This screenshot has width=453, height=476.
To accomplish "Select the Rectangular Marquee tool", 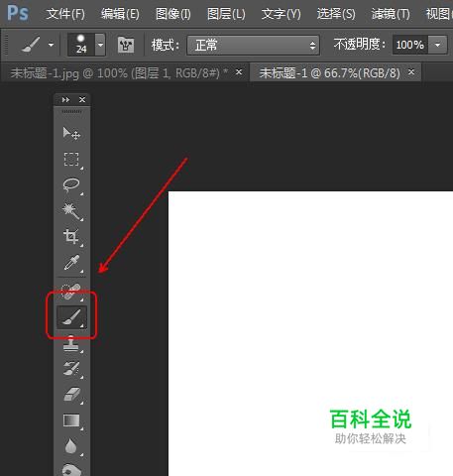I will [x=71, y=160].
